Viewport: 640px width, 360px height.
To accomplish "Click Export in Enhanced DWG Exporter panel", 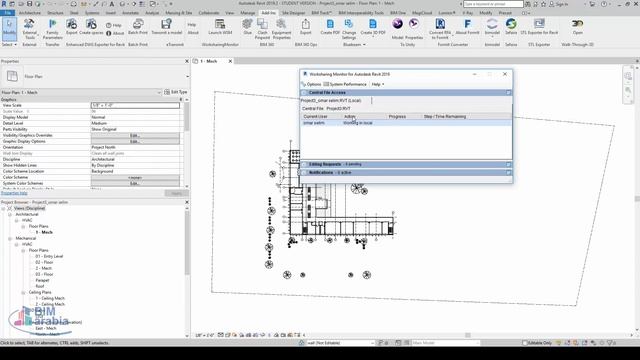I will 71,27.
